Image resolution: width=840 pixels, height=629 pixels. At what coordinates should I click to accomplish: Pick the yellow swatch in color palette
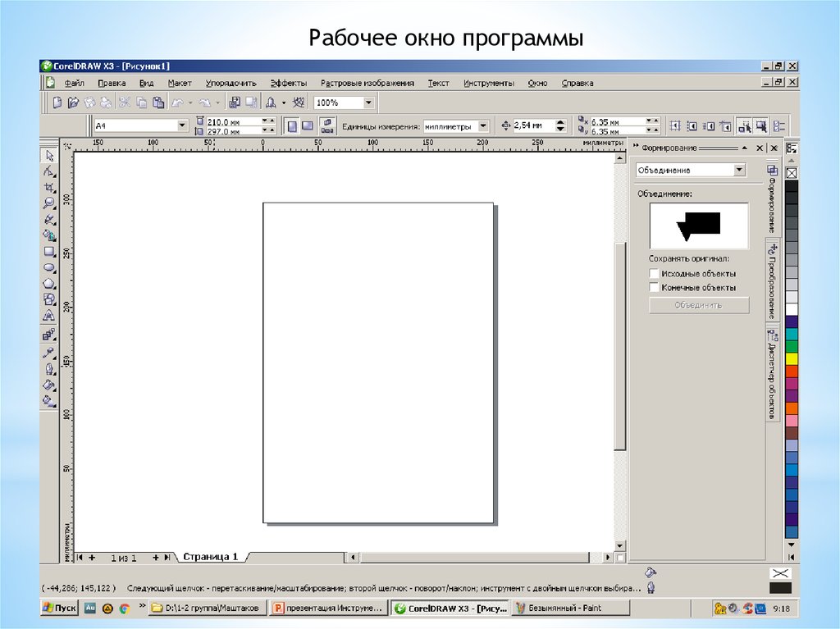coord(792,358)
